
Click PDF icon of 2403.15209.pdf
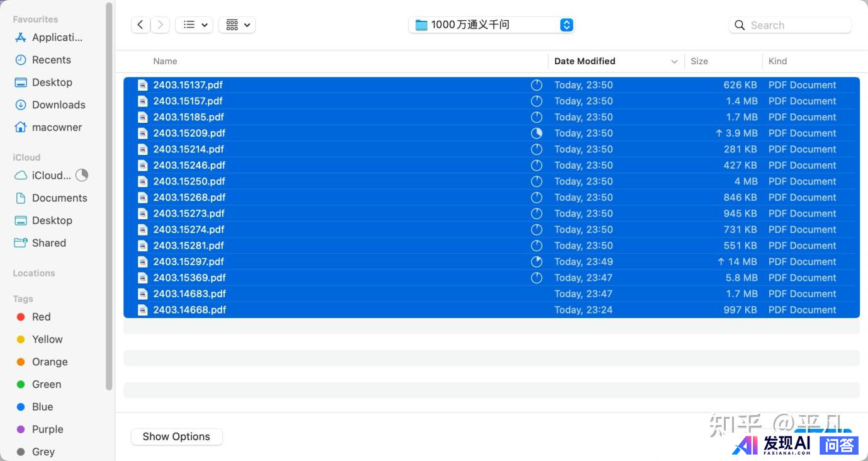pyautogui.click(x=143, y=133)
